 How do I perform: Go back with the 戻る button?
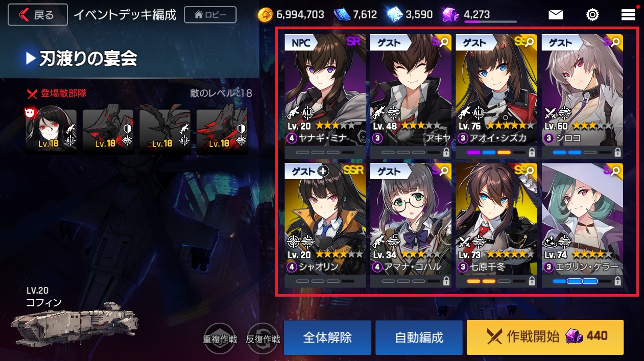[x=38, y=15]
